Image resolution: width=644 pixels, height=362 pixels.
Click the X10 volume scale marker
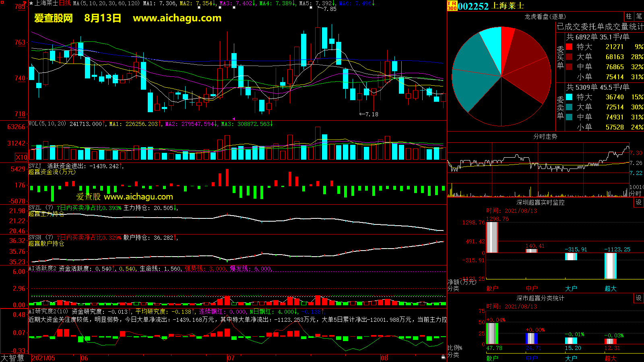[21, 157]
